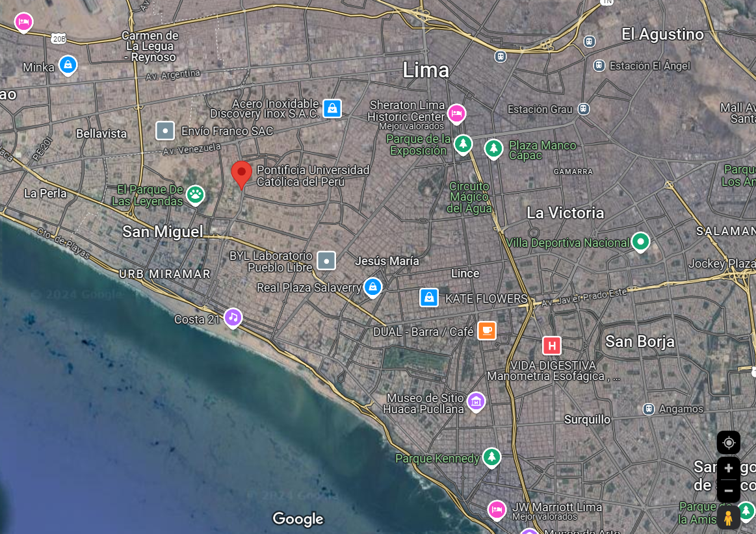756x534 pixels.
Task: Select the Real Plaza Salaverry shopping icon
Action: point(372,286)
